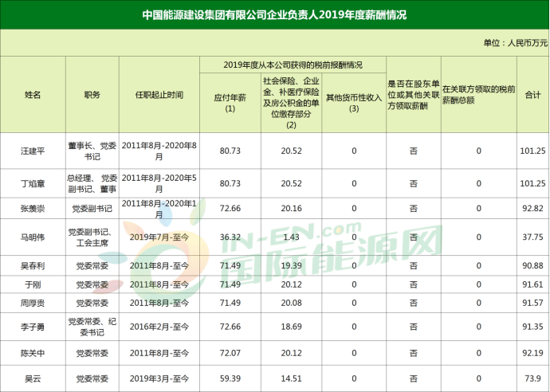Click the social insurance header ending 单位缴存部分 (2)
550x392 pixels.
click(291, 103)
